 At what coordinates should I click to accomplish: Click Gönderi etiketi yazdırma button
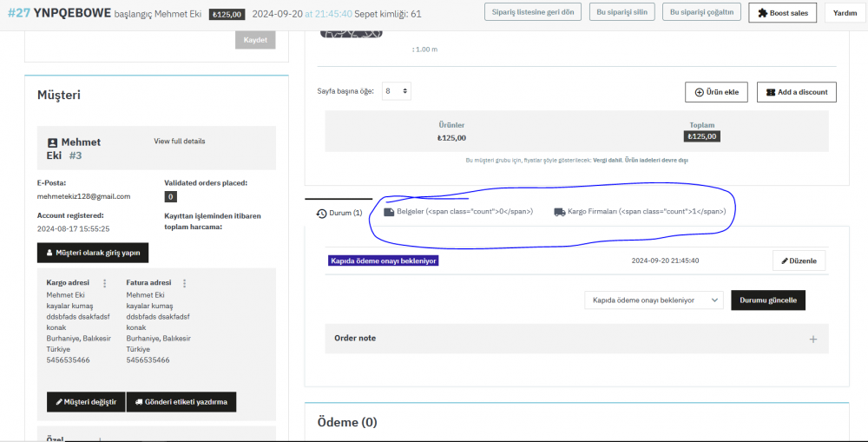click(181, 402)
